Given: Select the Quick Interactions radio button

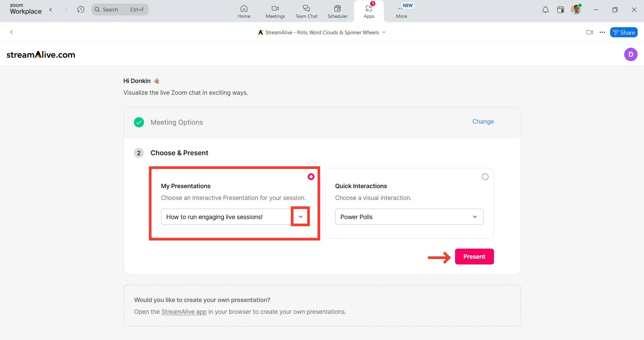Looking at the screenshot, I should (x=485, y=177).
